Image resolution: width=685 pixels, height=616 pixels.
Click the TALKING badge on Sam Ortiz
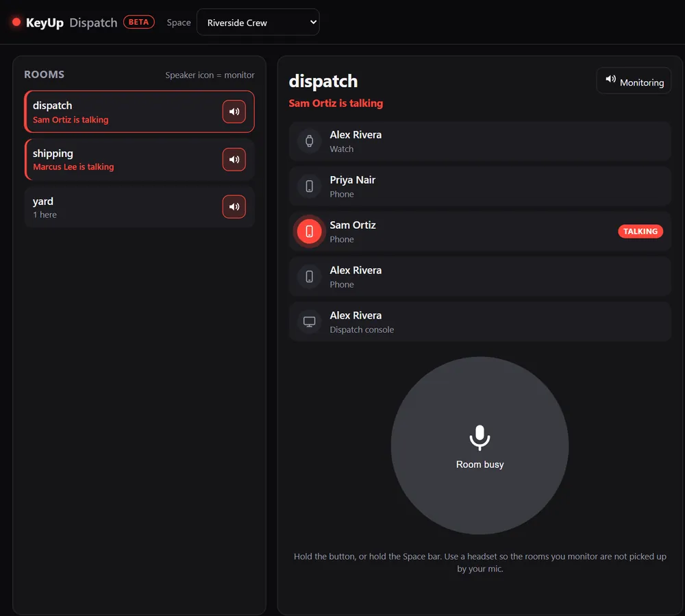click(x=640, y=232)
